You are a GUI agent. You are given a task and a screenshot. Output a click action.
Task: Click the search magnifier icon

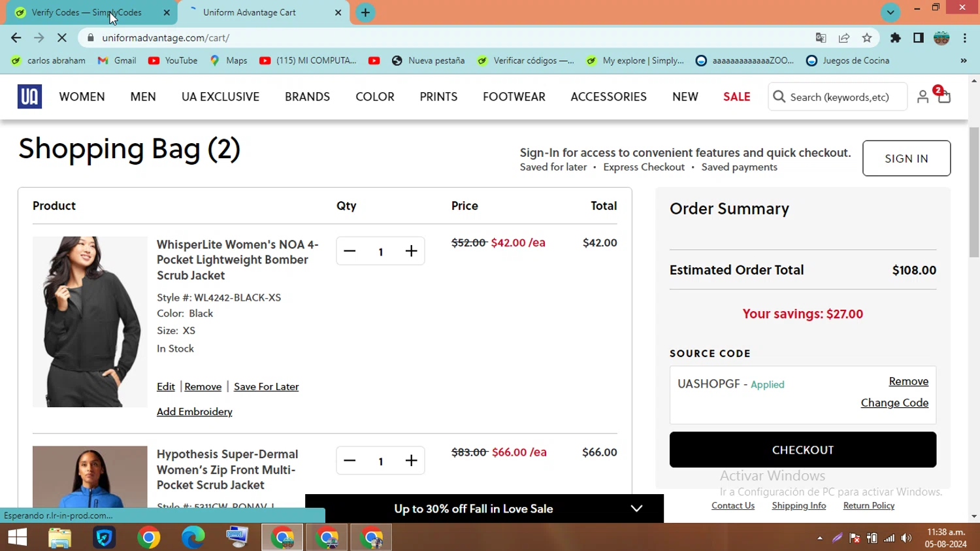click(779, 97)
